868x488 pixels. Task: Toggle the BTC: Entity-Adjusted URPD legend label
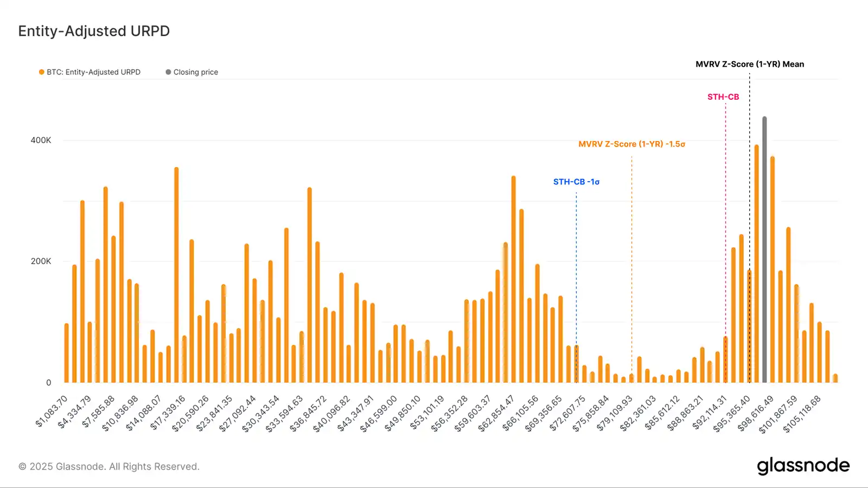[x=93, y=72]
